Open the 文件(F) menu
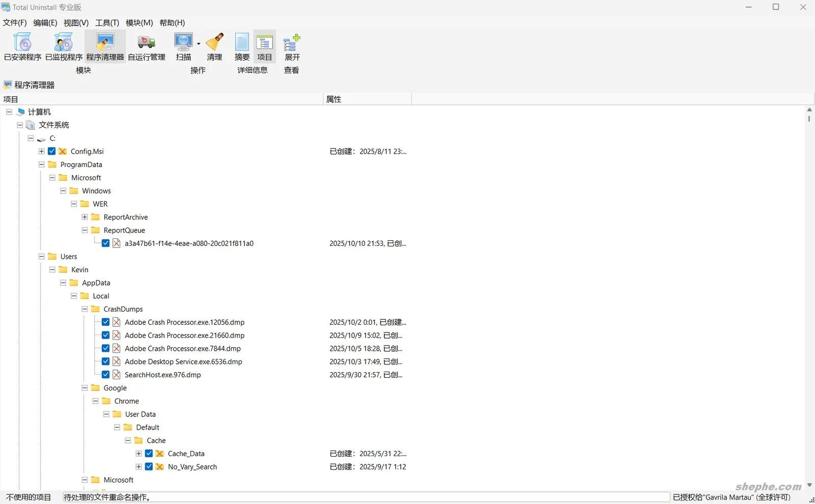815x504 pixels. 15,23
